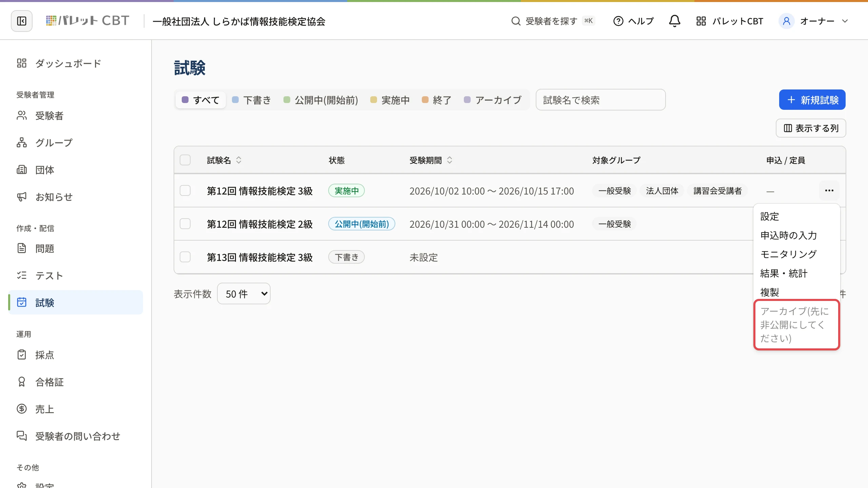Filter by the 下書き tab
868x488 pixels.
(x=252, y=100)
